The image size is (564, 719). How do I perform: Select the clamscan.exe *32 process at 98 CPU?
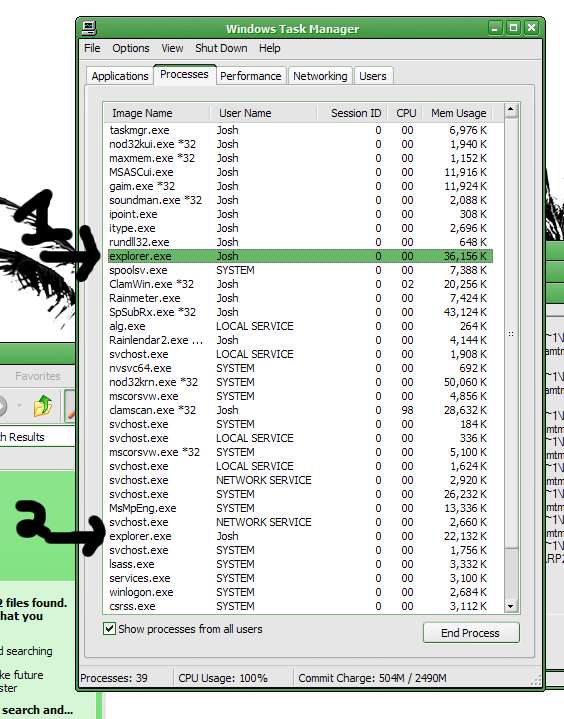(x=300, y=410)
